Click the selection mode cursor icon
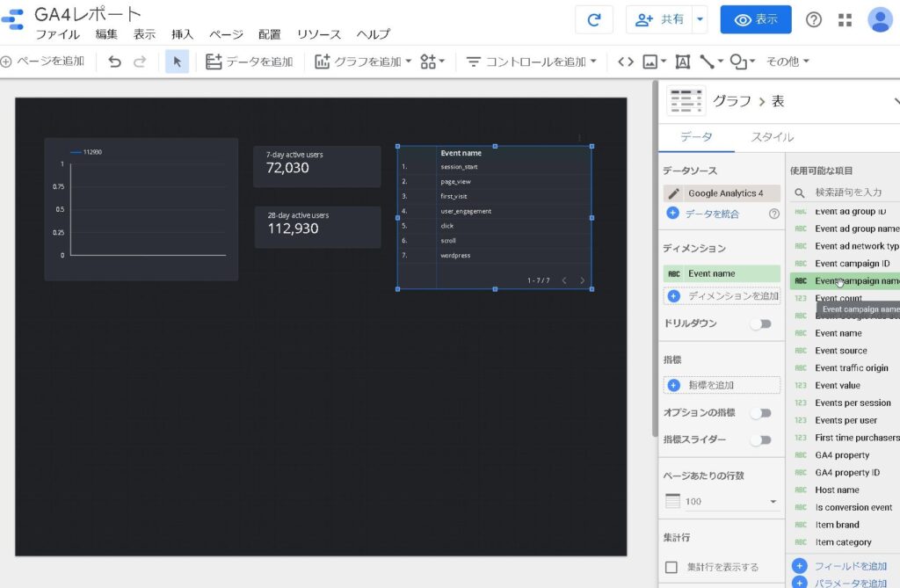The width and height of the screenshot is (900, 588). 177,62
